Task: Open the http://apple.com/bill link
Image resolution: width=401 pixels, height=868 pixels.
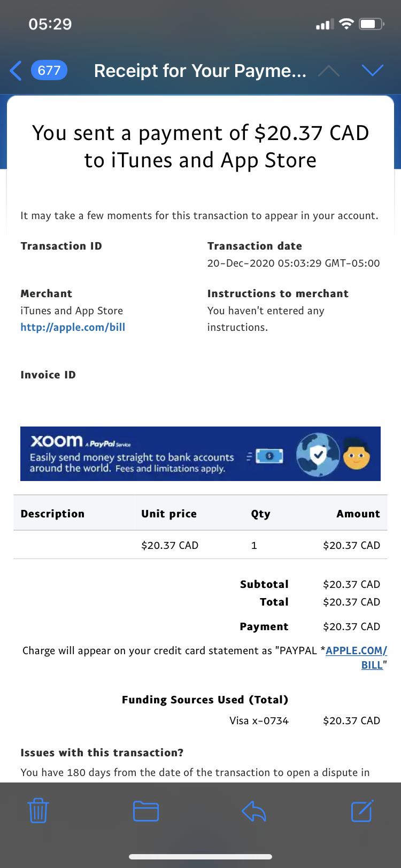Action: (73, 327)
